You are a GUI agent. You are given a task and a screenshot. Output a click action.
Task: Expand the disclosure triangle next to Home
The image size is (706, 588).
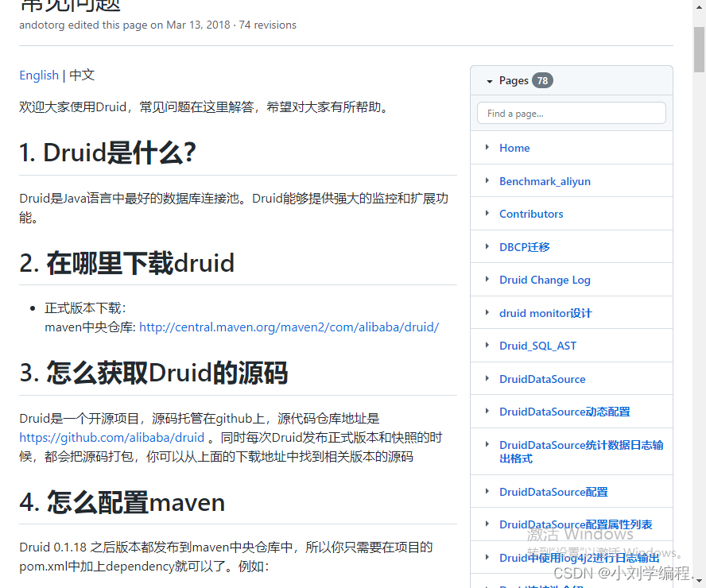click(487, 148)
